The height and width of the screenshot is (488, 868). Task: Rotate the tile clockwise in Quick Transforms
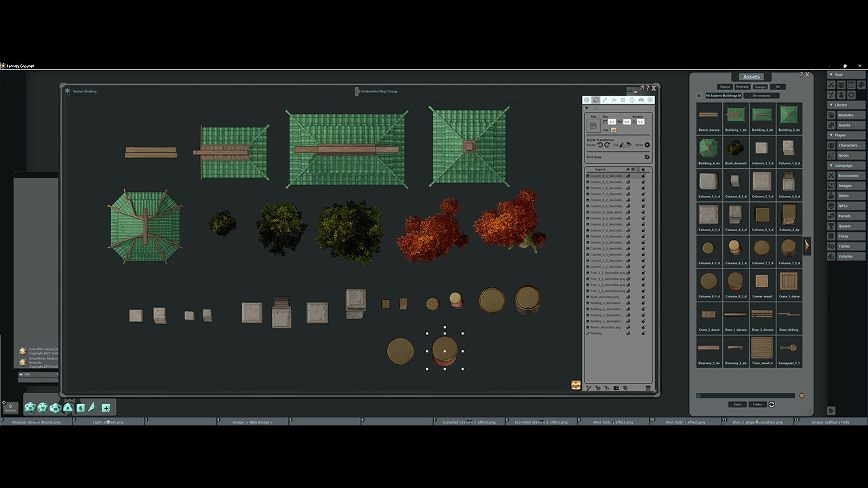608,145
